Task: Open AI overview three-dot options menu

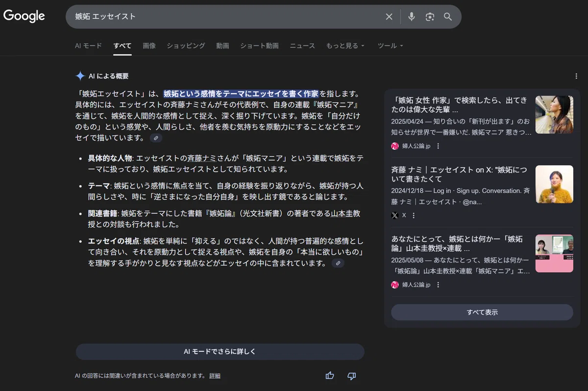Action: (x=576, y=76)
